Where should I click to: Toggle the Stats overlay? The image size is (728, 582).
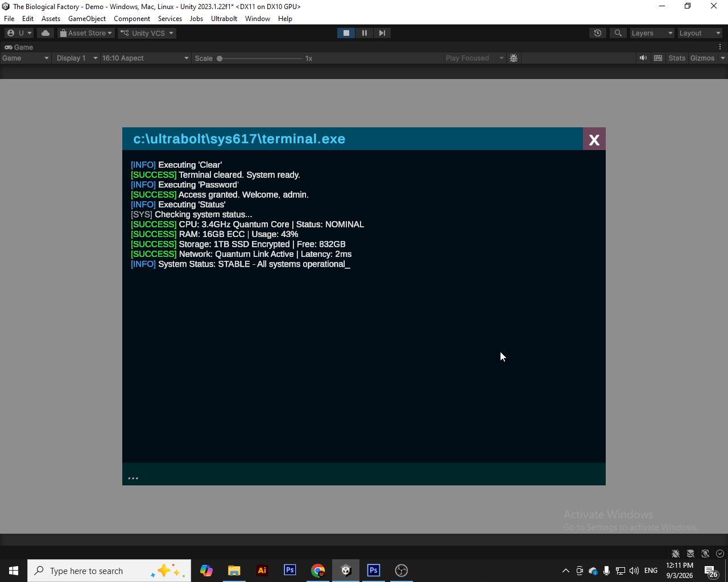[677, 58]
